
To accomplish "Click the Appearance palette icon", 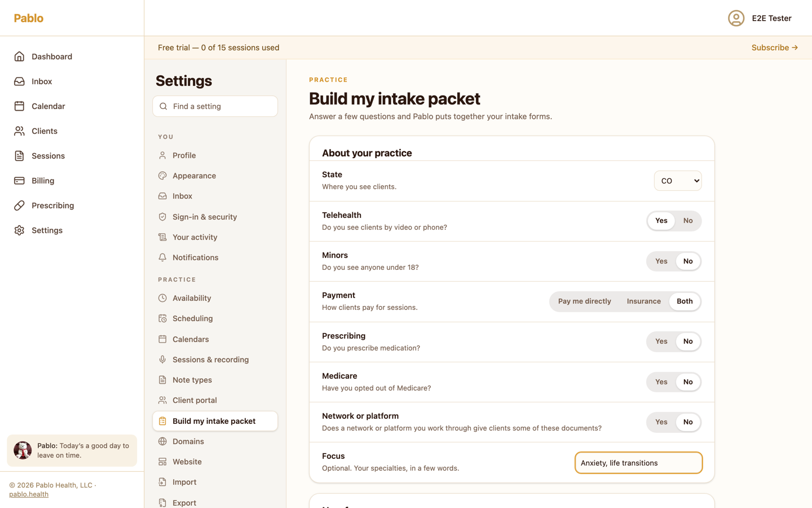I will pos(162,176).
